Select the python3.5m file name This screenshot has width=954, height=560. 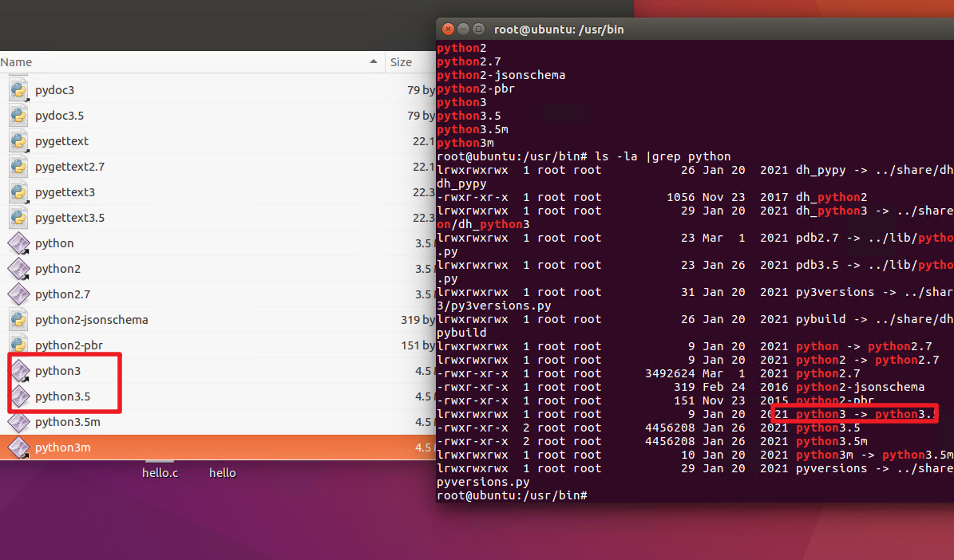tap(68, 422)
